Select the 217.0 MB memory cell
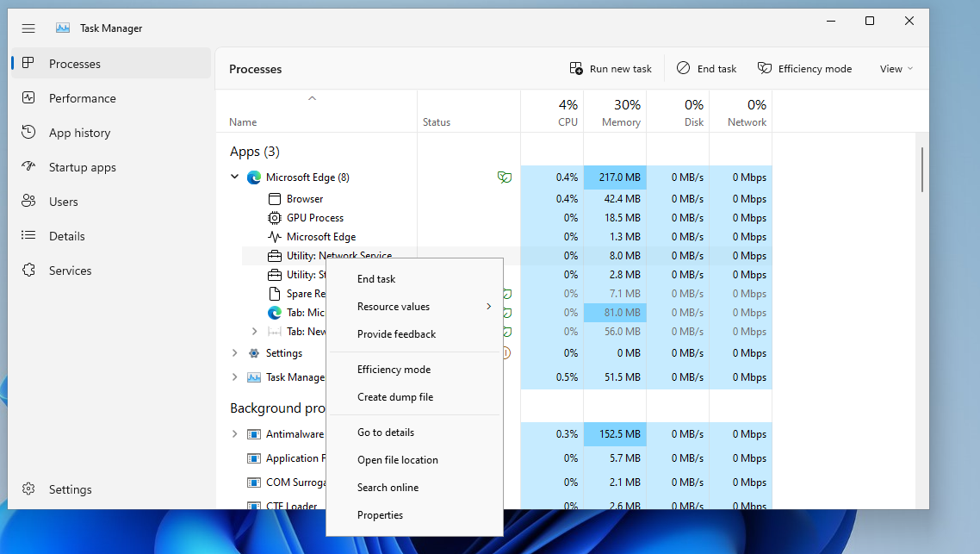 [615, 177]
